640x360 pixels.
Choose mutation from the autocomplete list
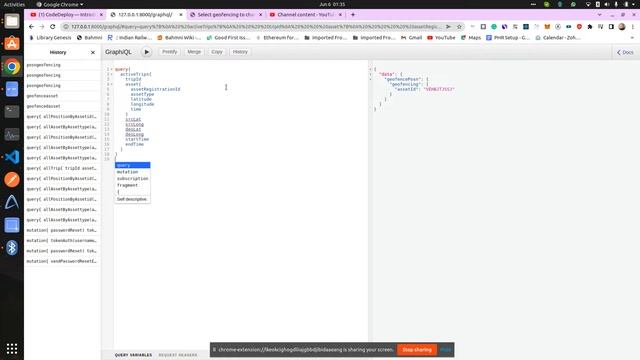pyautogui.click(x=132, y=172)
